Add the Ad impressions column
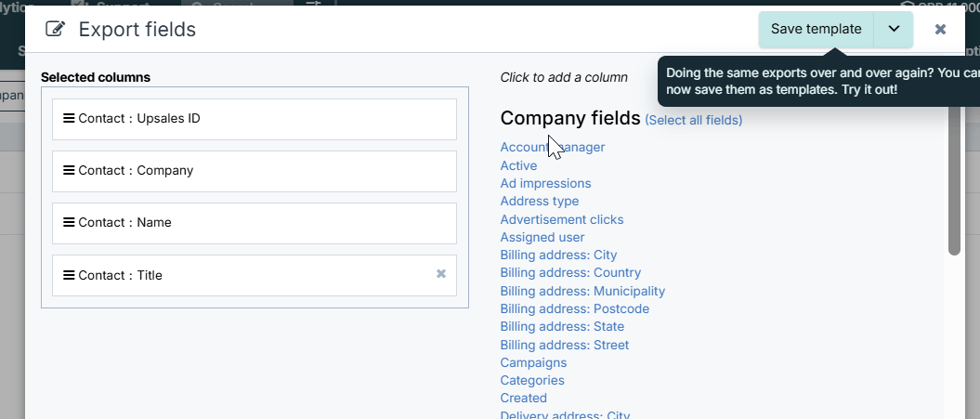This screenshot has height=419, width=980. [x=545, y=183]
